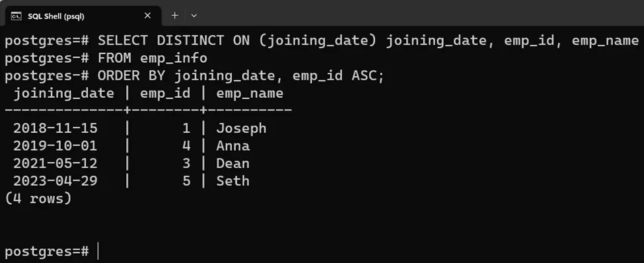
Task: Click the 2018-11-15 joining date value
Action: coord(55,129)
